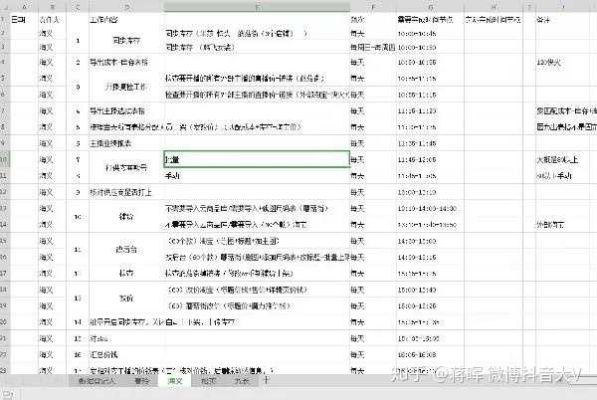This screenshot has width=597, height=400.
Task: Open the sheet tab right after 海义
Action: 209,380
